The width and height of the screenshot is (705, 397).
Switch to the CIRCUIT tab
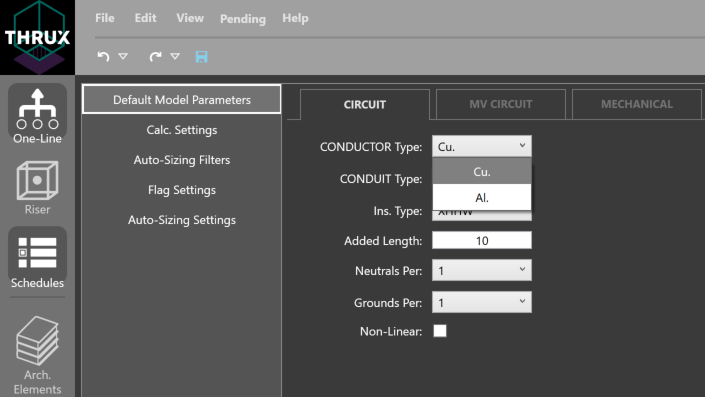365,104
